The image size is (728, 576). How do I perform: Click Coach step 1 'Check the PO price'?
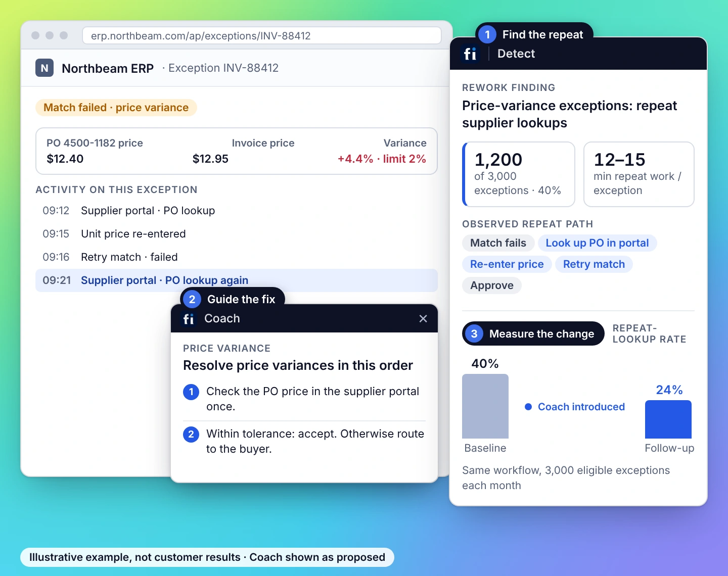[304, 399]
